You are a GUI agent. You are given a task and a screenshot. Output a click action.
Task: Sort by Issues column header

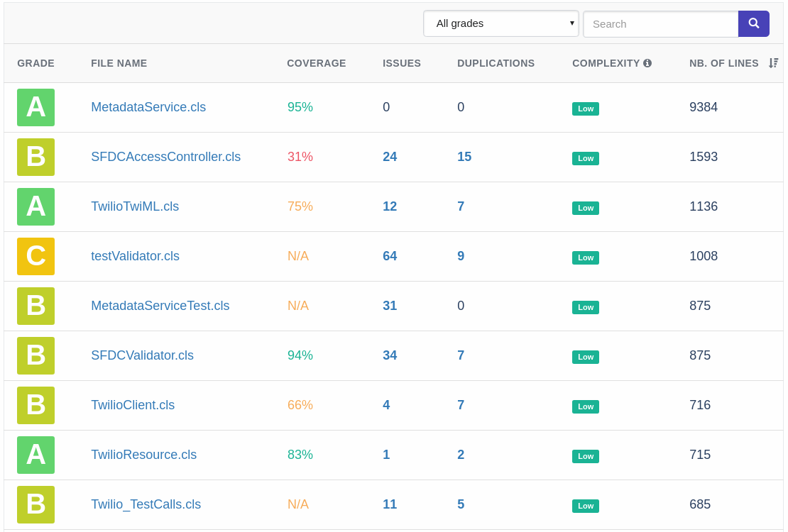(402, 63)
